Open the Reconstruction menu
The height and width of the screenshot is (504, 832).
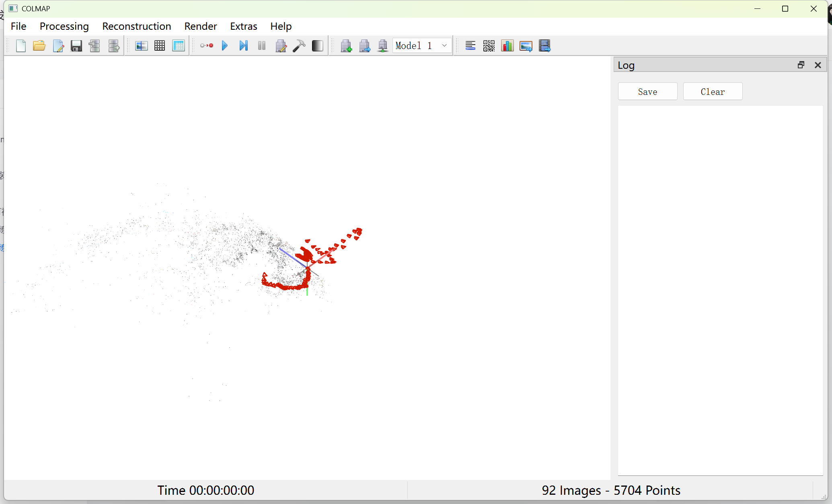136,26
